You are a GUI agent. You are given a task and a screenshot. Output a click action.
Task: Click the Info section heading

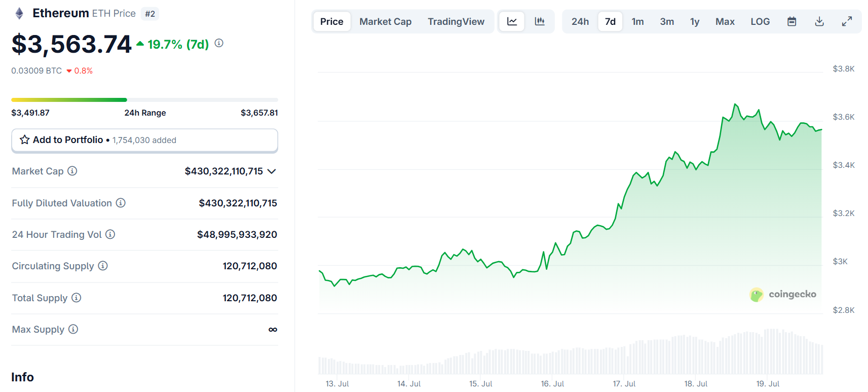coord(22,377)
